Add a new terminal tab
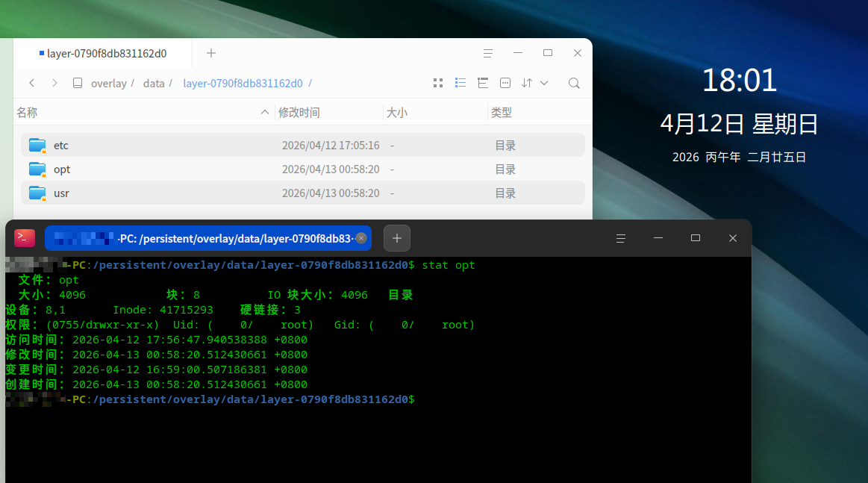Screen dimensions: 868x483 click(397, 238)
